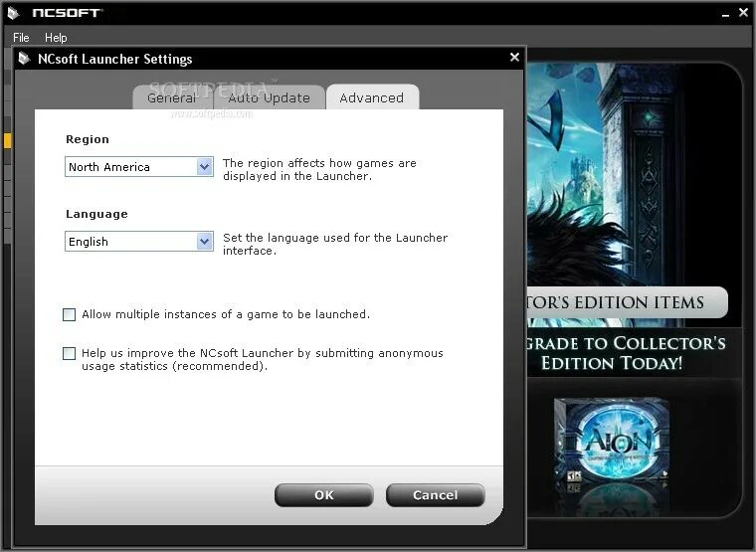Click the 'Language' heading text

96,214
